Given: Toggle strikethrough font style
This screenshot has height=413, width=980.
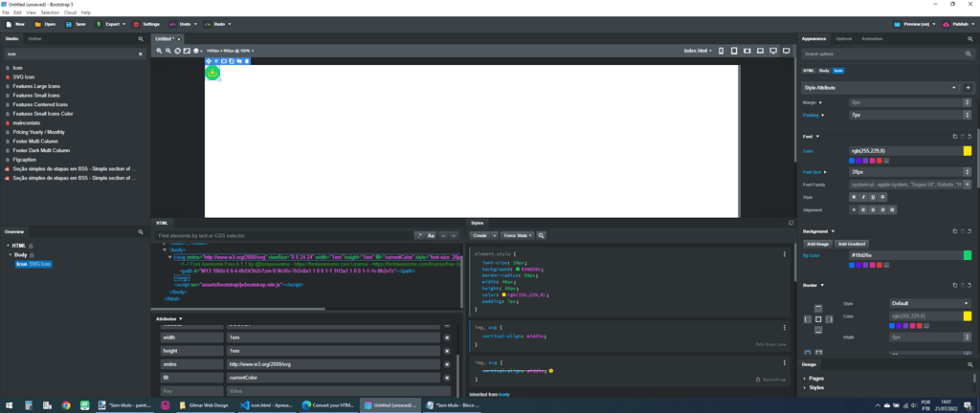Looking at the screenshot, I should 882,197.
